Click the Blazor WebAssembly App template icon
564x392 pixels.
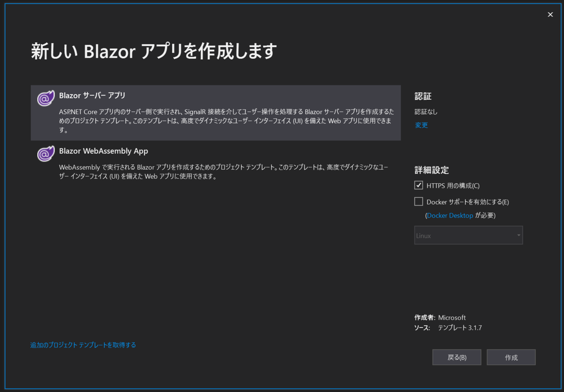pos(46,154)
